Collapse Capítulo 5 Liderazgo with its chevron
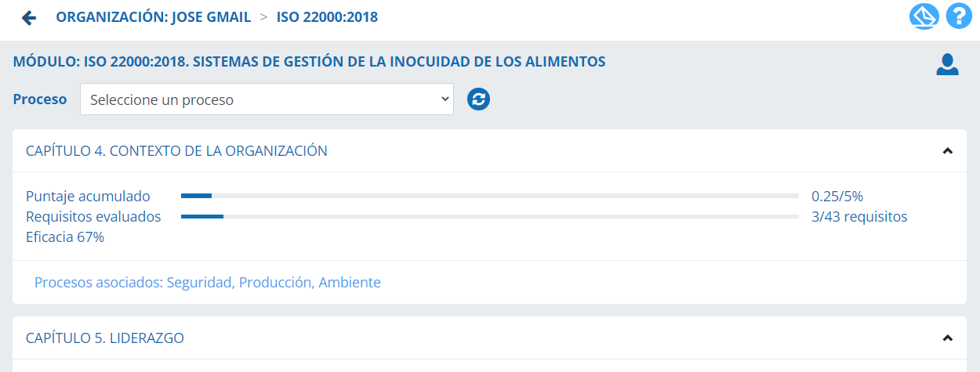Screen dimensions: 980x372 pos(947,338)
